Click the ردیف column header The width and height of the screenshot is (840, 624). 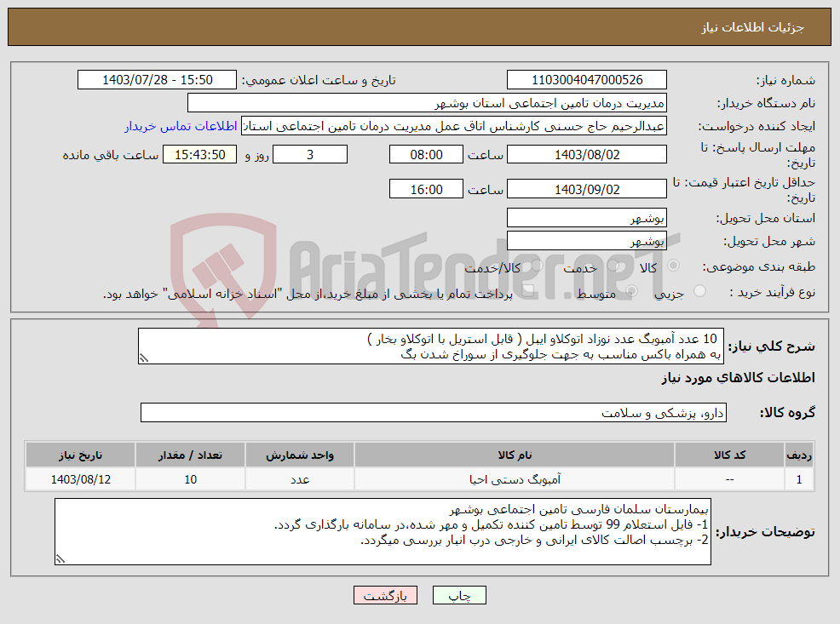pos(799,455)
